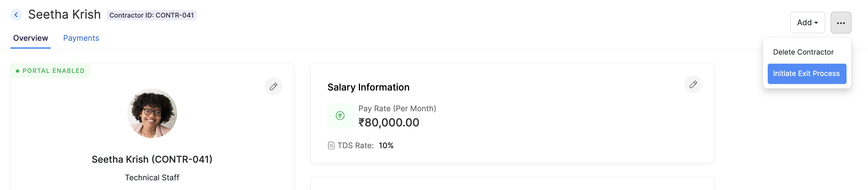Choose Delete Contractor from the menu

point(803,52)
